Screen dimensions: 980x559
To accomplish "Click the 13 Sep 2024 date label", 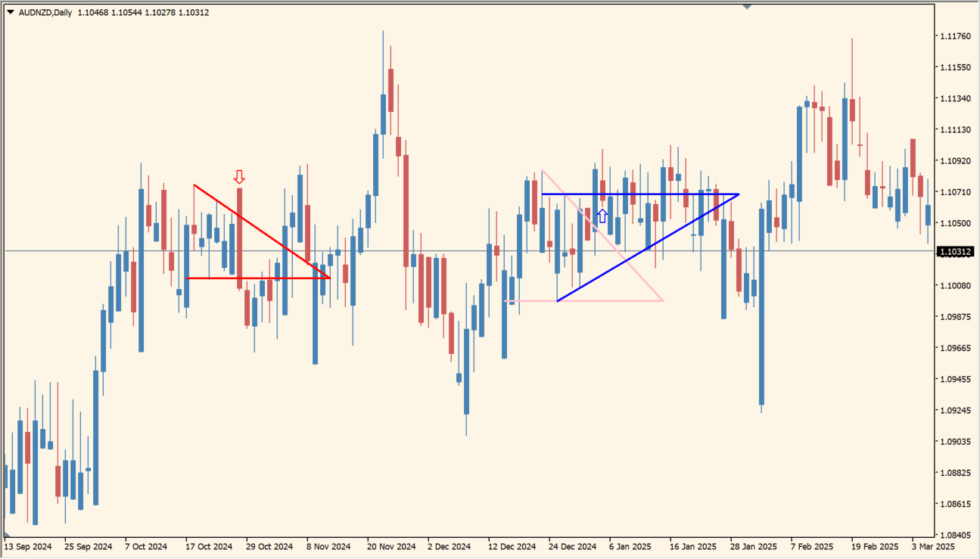I will click(x=27, y=546).
